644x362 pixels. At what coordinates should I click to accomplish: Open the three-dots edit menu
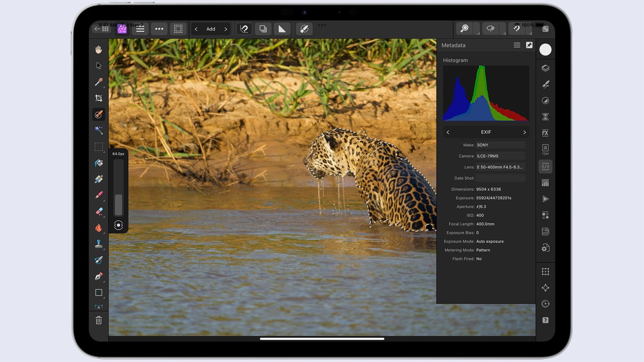click(159, 29)
